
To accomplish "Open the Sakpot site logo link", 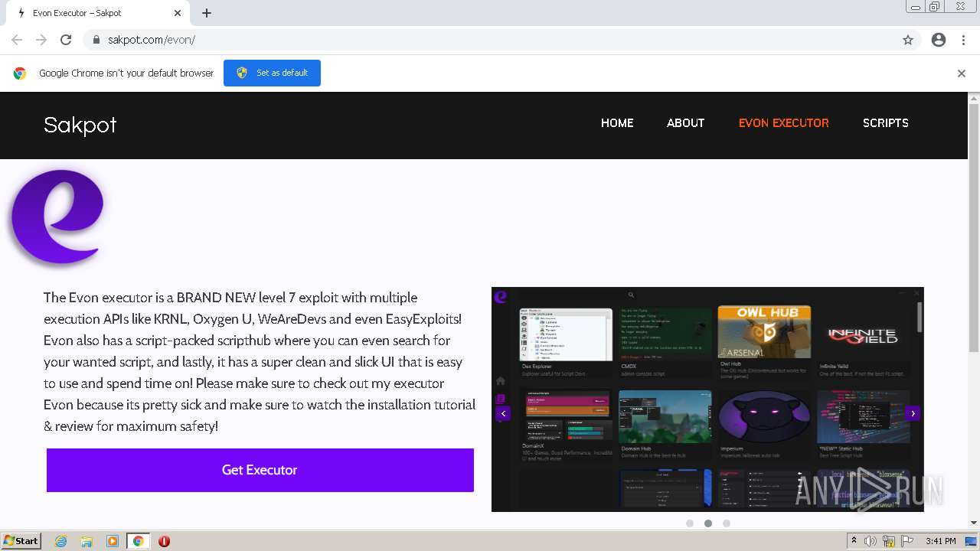I will (x=80, y=125).
